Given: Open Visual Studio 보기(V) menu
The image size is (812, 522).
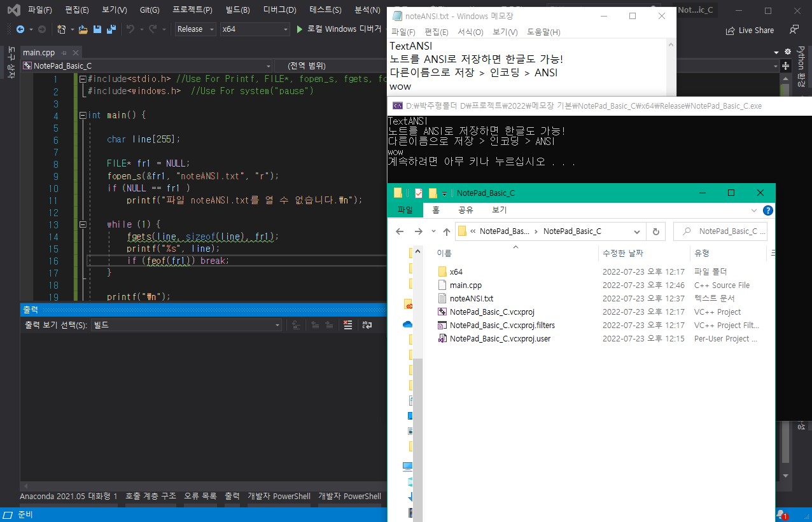Looking at the screenshot, I should tap(114, 10).
